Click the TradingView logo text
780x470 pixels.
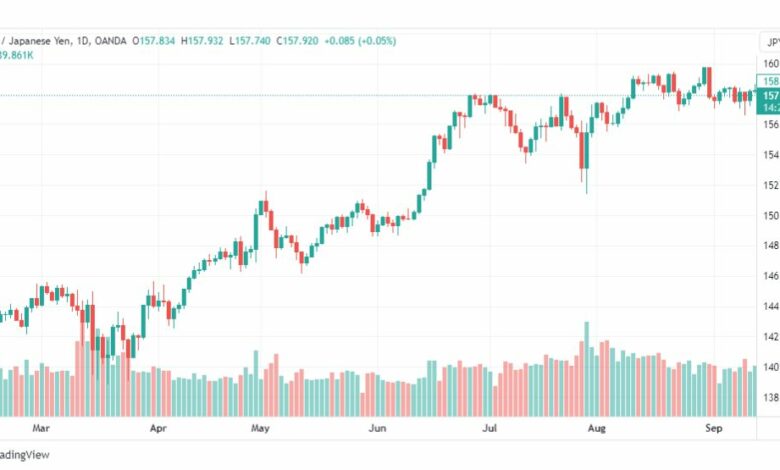point(24,455)
